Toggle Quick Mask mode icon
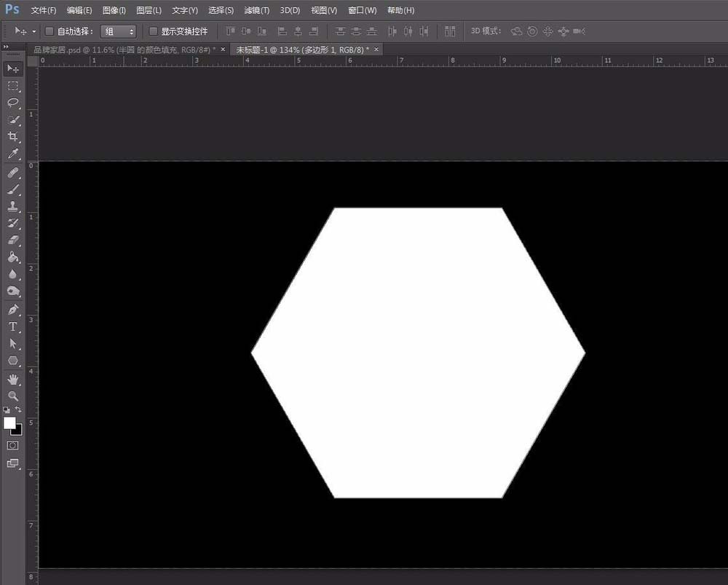 (13, 445)
